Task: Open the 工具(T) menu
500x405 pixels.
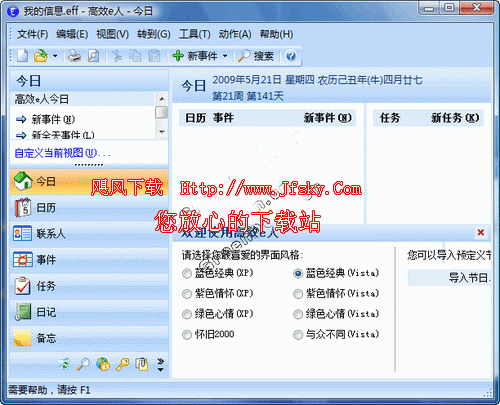Action: pos(194,34)
